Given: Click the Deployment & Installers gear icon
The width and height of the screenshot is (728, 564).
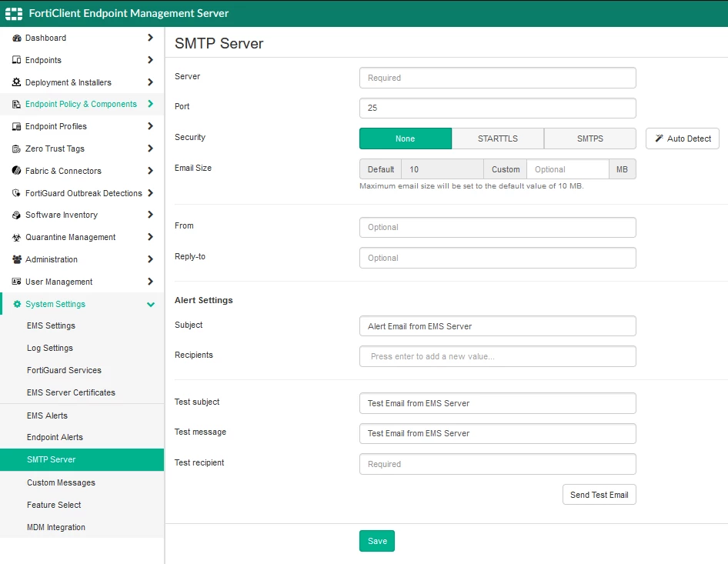Looking at the screenshot, I should coord(17,82).
